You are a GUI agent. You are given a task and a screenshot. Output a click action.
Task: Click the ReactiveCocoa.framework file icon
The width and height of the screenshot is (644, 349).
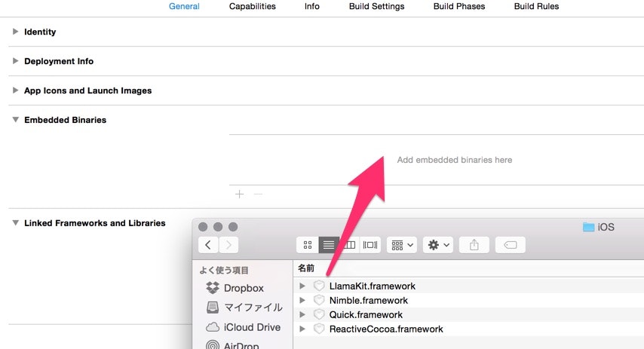point(319,329)
